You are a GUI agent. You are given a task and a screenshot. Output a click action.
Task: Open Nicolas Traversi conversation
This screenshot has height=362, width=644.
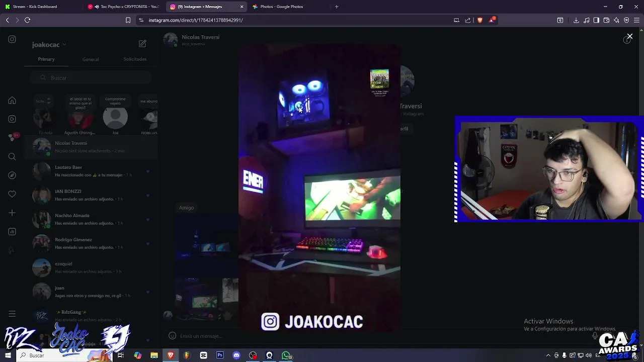click(91, 147)
